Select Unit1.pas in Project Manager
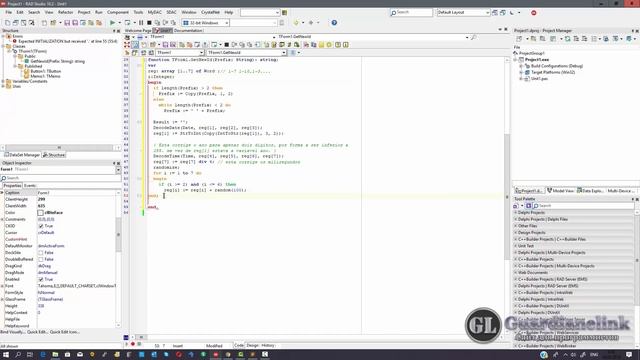This screenshot has height=360, width=640. (539, 79)
